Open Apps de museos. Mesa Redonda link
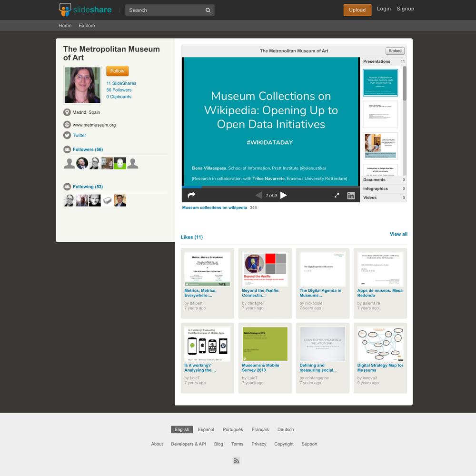 tap(380, 293)
